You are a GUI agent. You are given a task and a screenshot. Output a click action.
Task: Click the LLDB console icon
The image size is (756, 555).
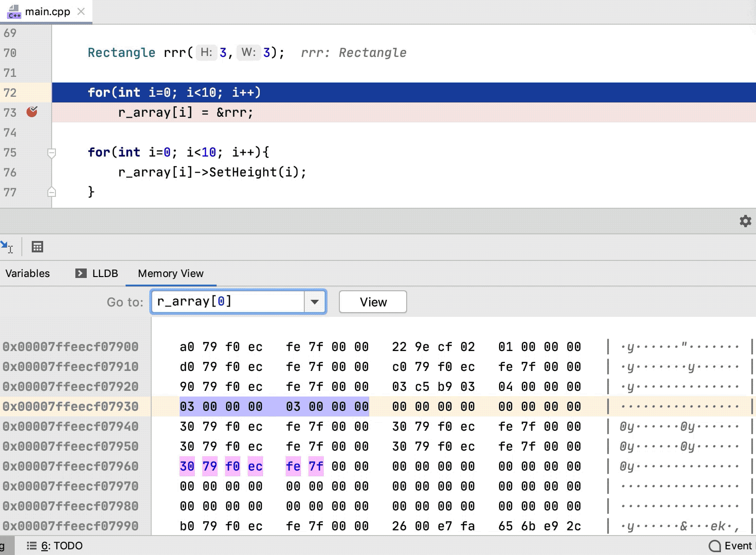81,273
